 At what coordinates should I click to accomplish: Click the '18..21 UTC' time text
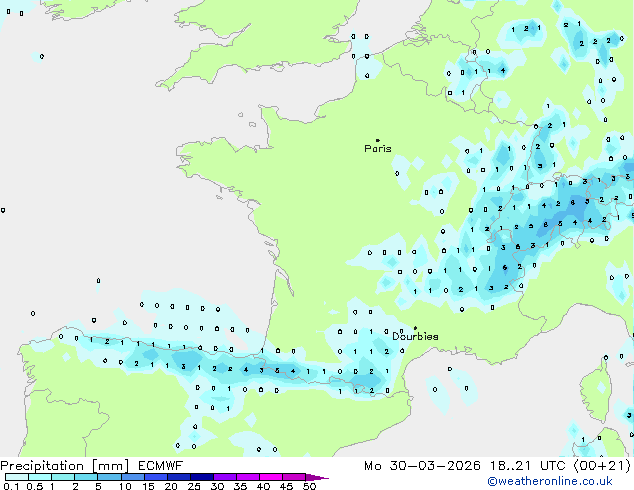(528, 466)
